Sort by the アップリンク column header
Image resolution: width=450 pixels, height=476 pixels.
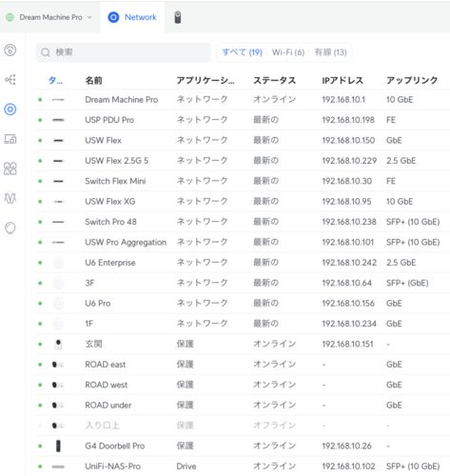pos(412,80)
